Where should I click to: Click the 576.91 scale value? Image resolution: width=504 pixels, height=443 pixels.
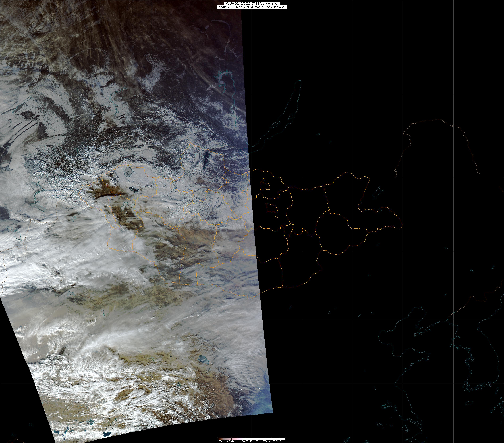[x=265, y=441]
